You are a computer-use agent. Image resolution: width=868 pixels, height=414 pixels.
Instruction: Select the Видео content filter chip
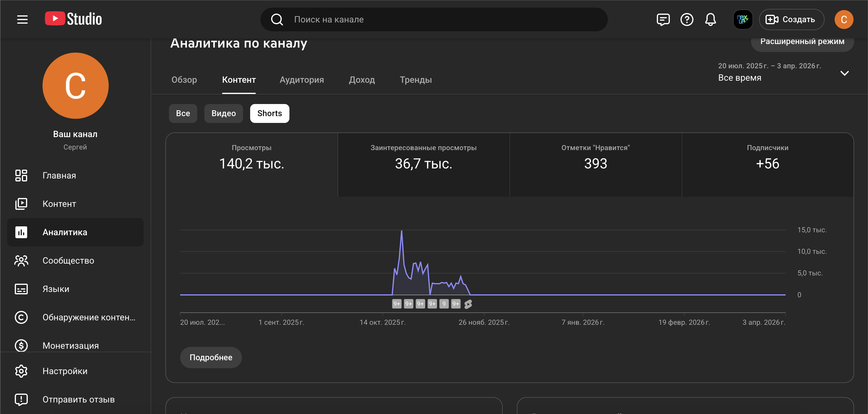click(x=223, y=113)
